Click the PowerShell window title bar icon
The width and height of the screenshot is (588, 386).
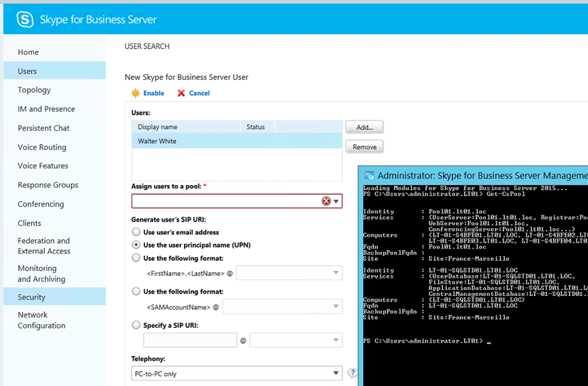[369, 176]
